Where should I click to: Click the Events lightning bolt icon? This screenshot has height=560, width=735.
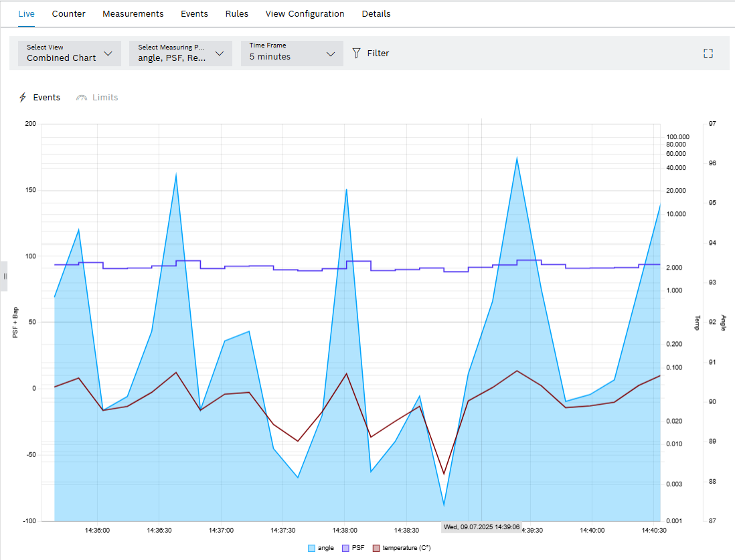[x=21, y=97]
